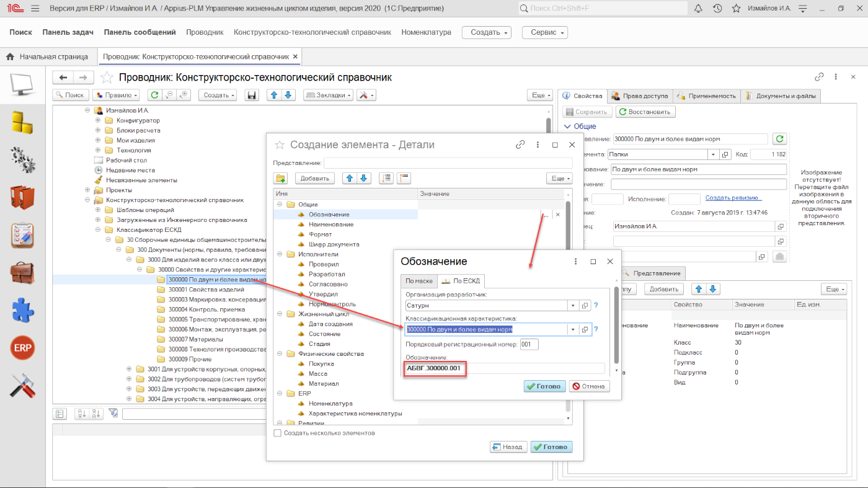Add Explorer page to favorites star
Screen dimensions: 868x488
coord(107,78)
